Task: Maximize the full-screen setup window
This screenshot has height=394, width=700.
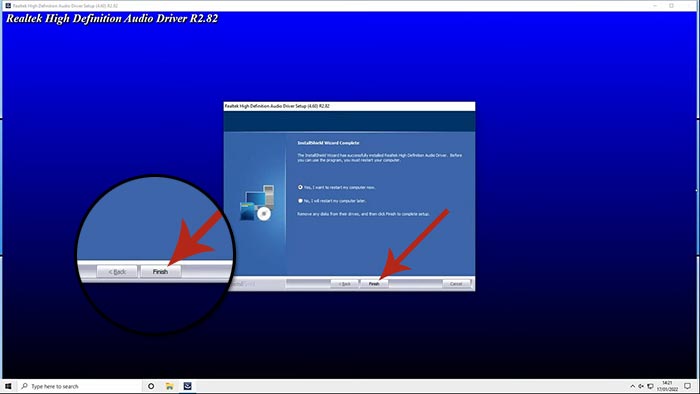Action: point(671,5)
